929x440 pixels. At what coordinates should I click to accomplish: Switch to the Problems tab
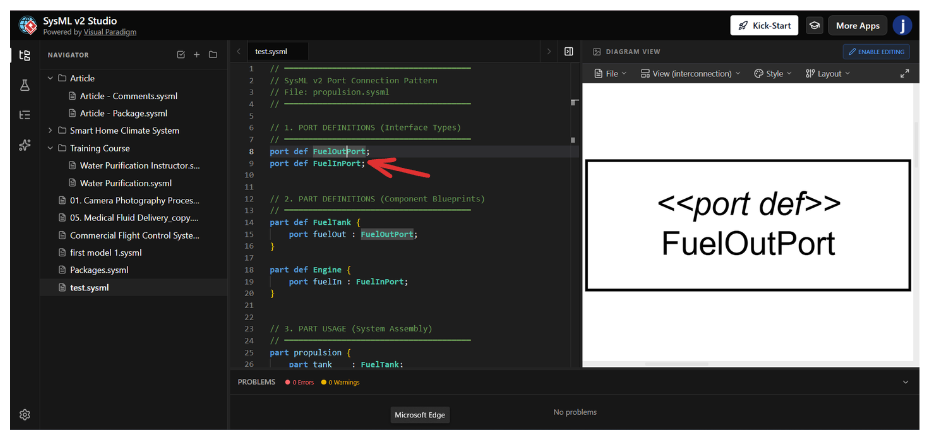click(257, 383)
